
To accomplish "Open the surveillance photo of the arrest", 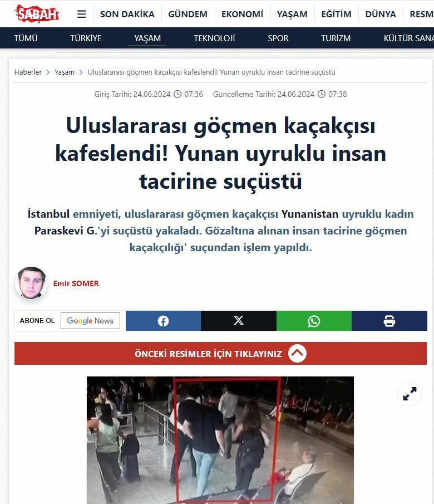I will (220, 440).
